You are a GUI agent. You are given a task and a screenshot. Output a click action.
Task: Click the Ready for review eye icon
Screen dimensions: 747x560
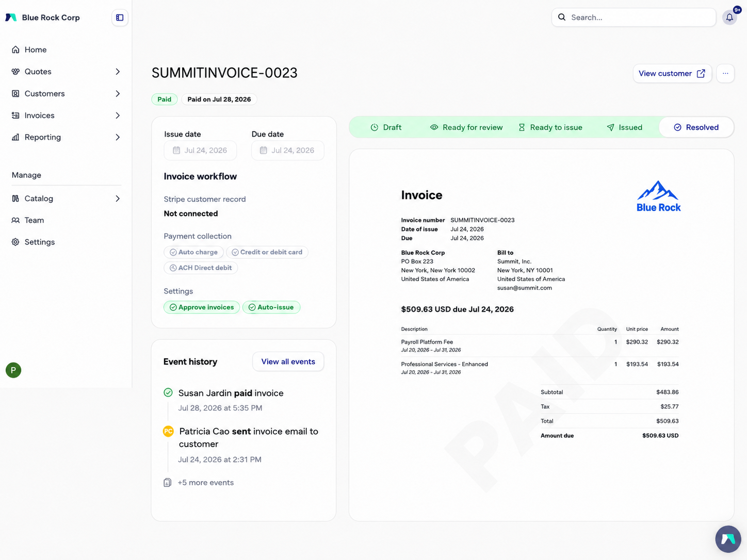(434, 127)
